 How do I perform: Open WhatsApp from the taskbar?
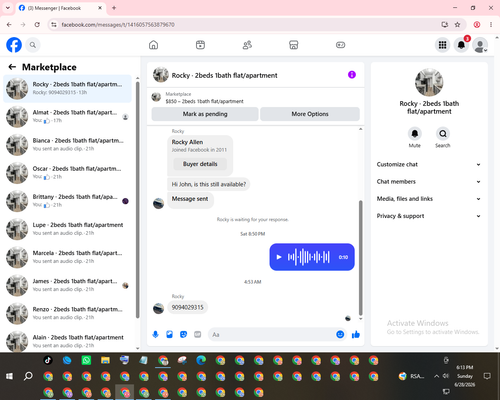(86, 360)
